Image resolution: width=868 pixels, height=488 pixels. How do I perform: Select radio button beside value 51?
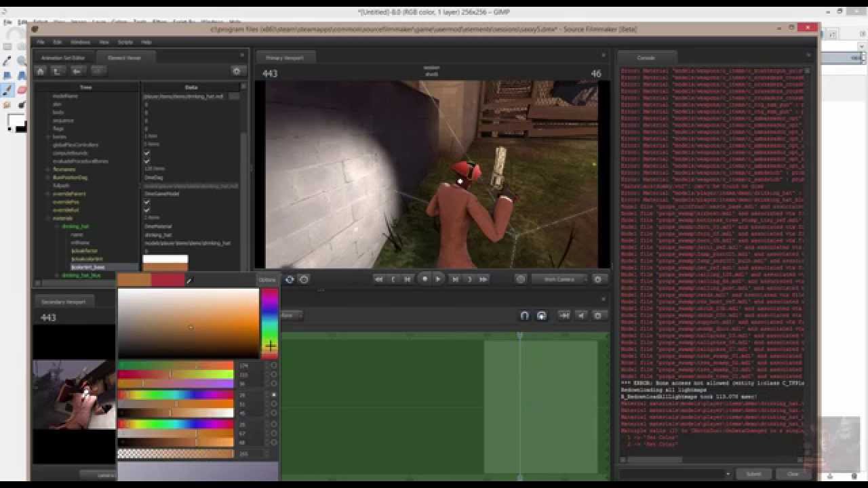tap(273, 404)
